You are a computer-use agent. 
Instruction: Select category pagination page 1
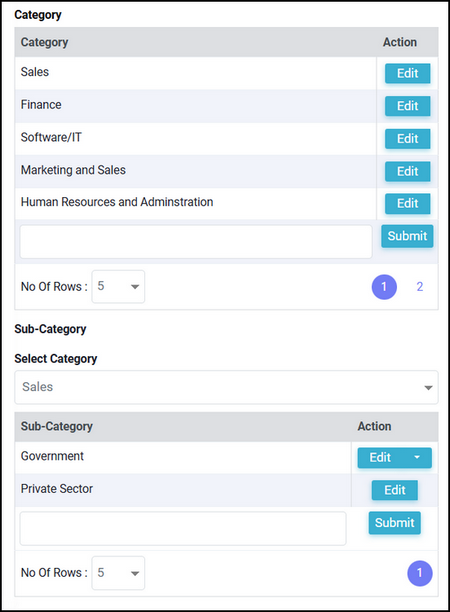click(384, 287)
